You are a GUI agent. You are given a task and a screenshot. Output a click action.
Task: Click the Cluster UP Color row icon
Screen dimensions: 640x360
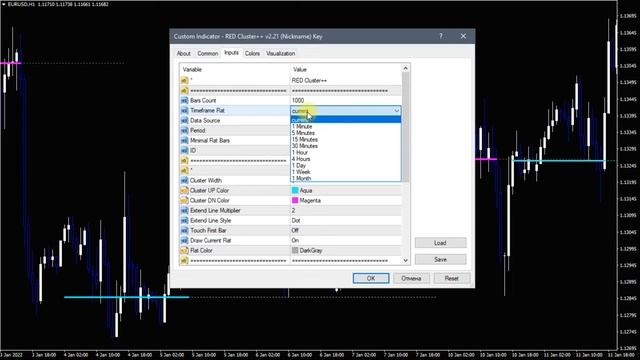coord(184,191)
